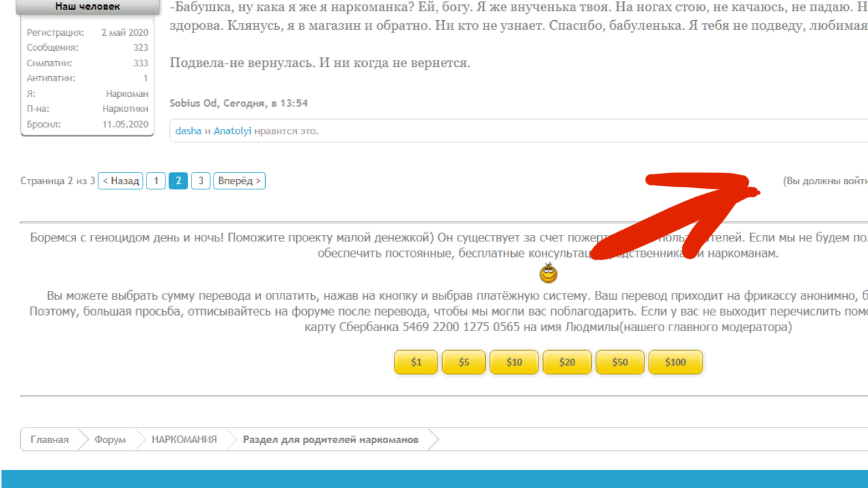Open Форум breadcrumb item
868x488 pixels.
110,440
